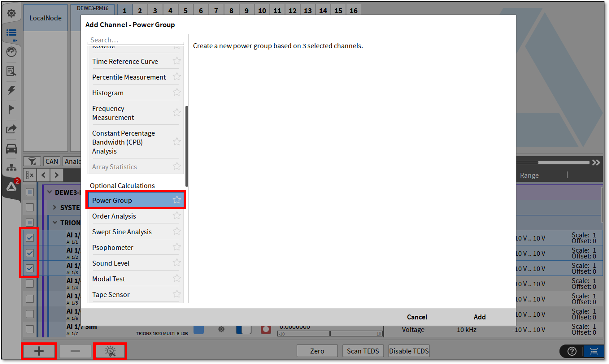609x364 pixels.
Task: Click the plus add channel button
Action: (x=39, y=351)
